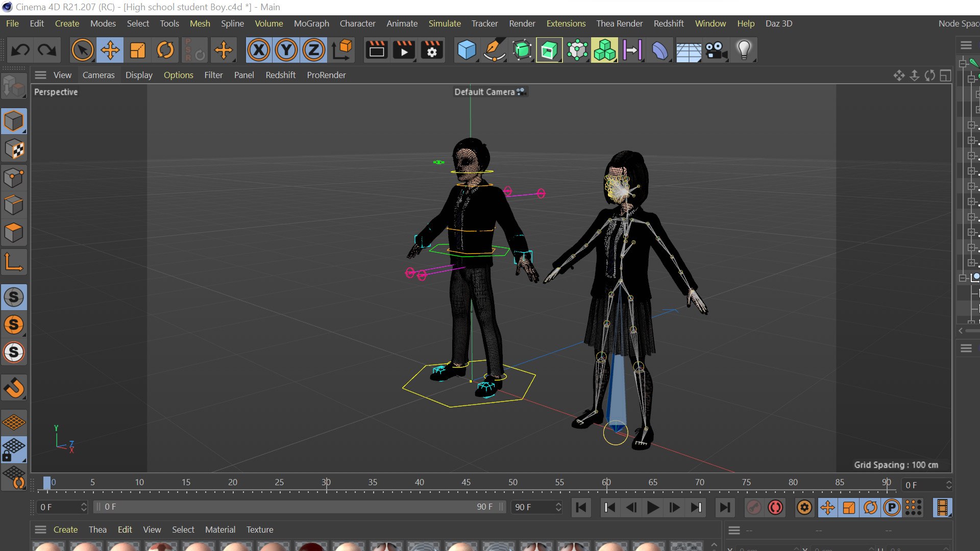Screen dimensions: 980x551
Task: Open the viewport Cameras menu
Action: pyautogui.click(x=99, y=75)
